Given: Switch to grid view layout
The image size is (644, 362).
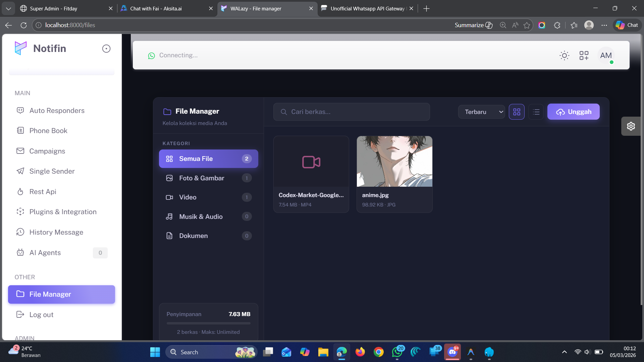Looking at the screenshot, I should [517, 112].
